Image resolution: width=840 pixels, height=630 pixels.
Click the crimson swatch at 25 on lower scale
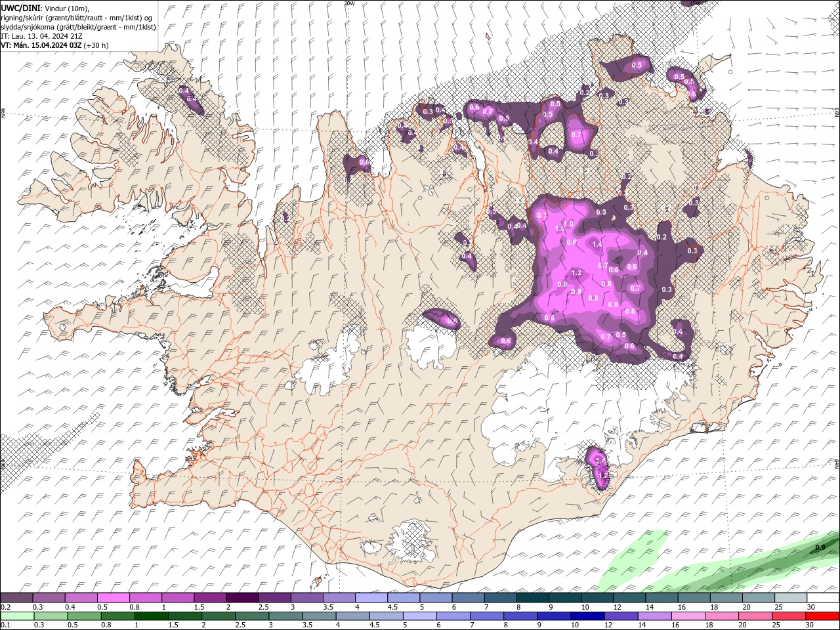(x=789, y=616)
